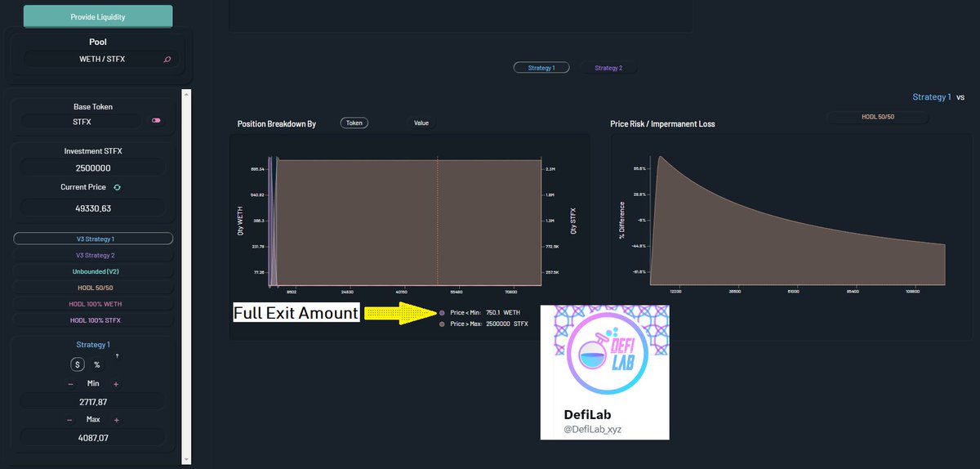This screenshot has width=980, height=469.
Task: Click the Provide Liquidity button
Action: (x=98, y=16)
